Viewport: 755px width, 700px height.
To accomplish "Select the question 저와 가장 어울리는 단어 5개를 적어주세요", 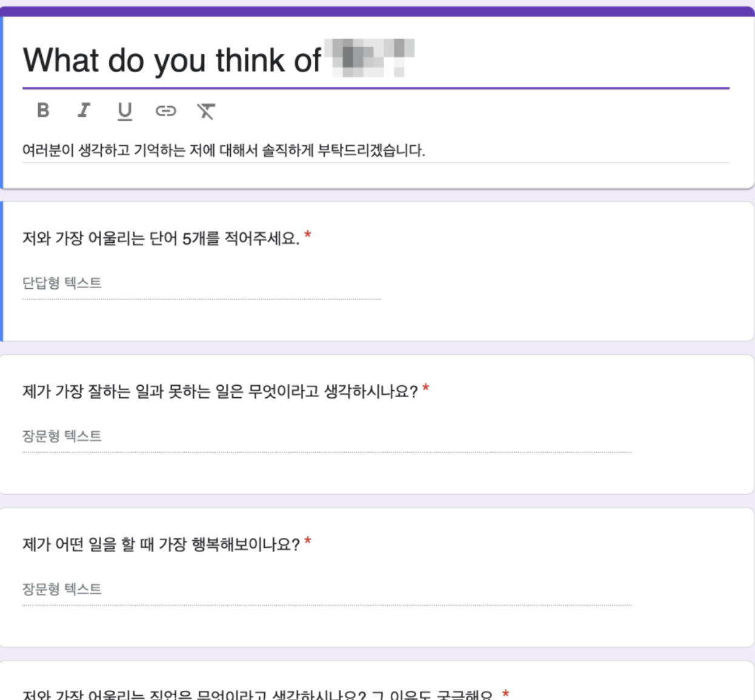I will [x=161, y=238].
